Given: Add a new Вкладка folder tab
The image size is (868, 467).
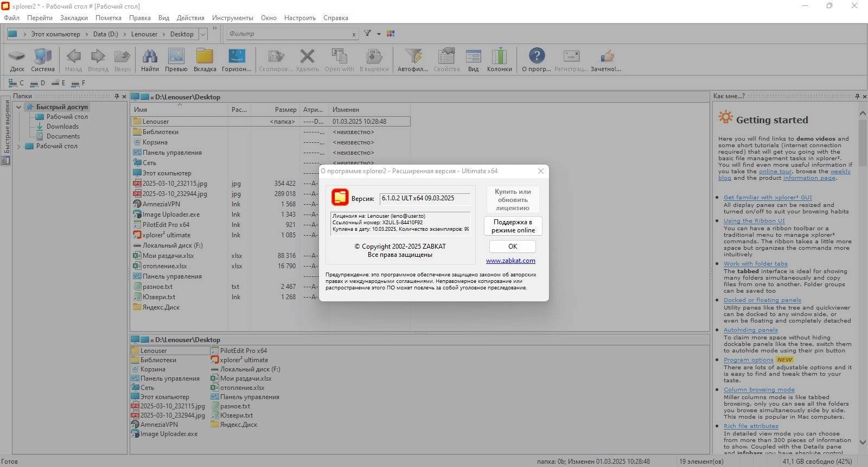Looking at the screenshot, I should click(x=205, y=60).
